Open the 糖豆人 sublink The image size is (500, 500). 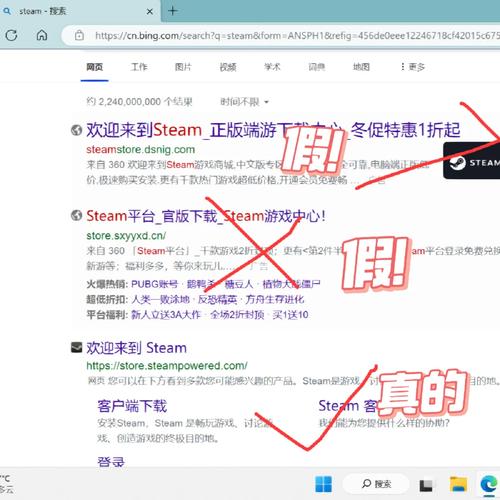[239, 284]
